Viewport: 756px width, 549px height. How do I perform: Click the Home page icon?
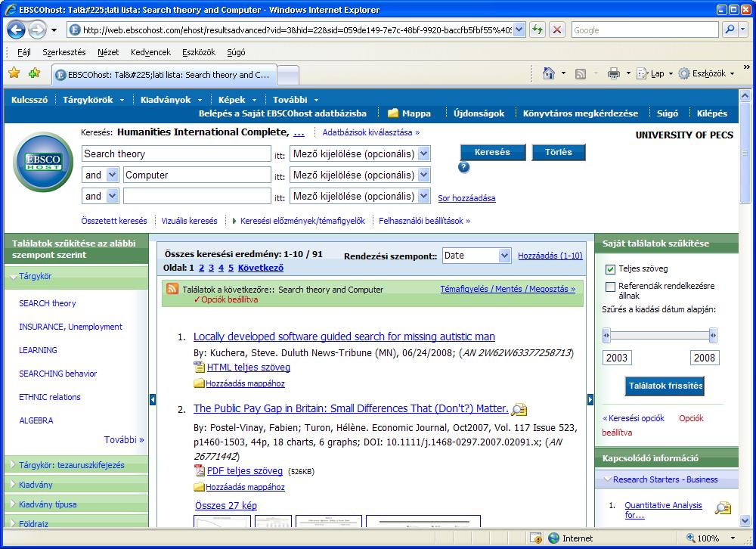[x=549, y=73]
